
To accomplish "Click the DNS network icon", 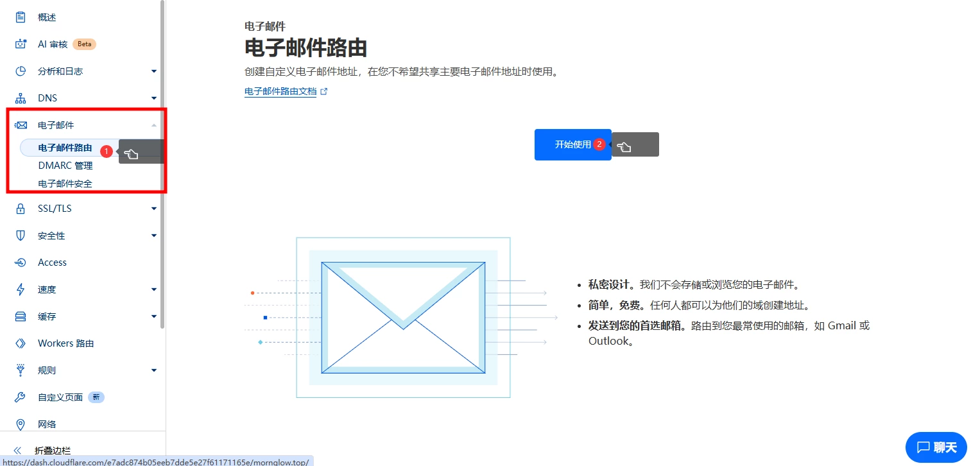I will [x=21, y=98].
